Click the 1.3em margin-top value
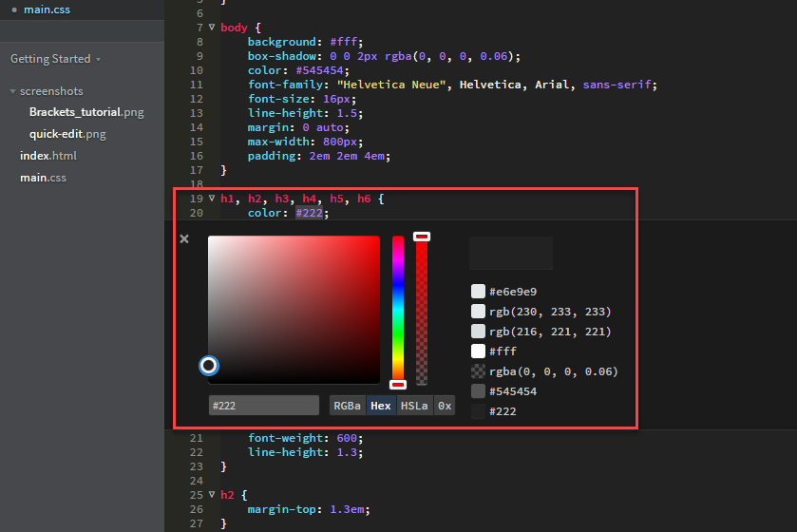 pyautogui.click(x=347, y=509)
